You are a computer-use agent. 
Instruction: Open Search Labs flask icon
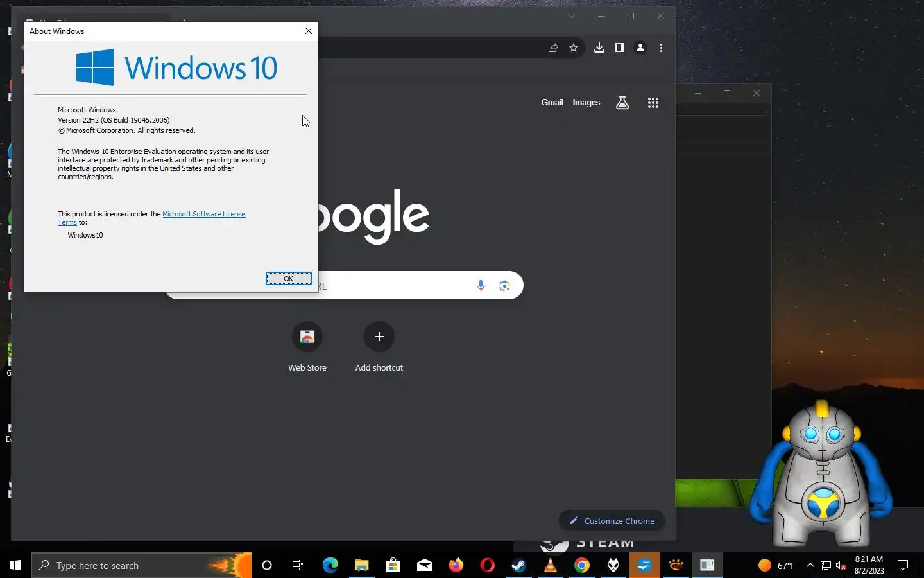pos(622,103)
